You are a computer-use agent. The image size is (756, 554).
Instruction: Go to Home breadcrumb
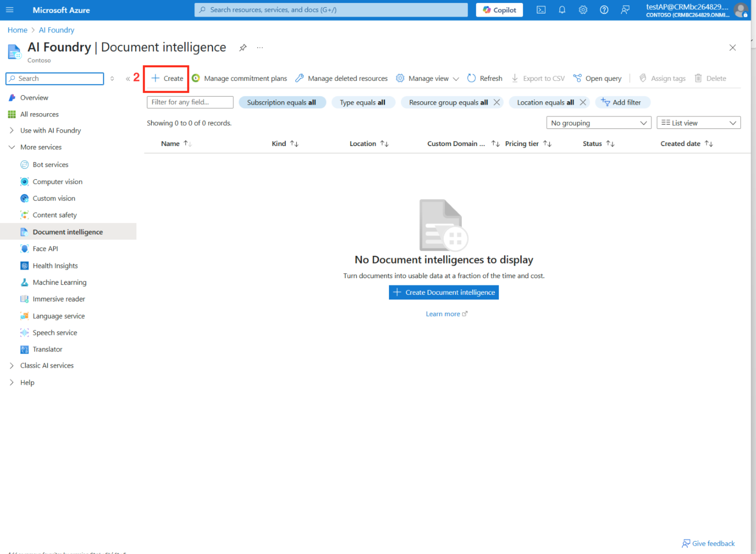(17, 30)
